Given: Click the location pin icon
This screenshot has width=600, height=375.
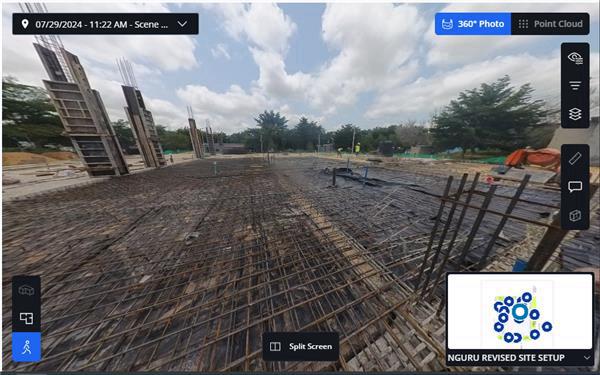Looking at the screenshot, I should pos(25,24).
